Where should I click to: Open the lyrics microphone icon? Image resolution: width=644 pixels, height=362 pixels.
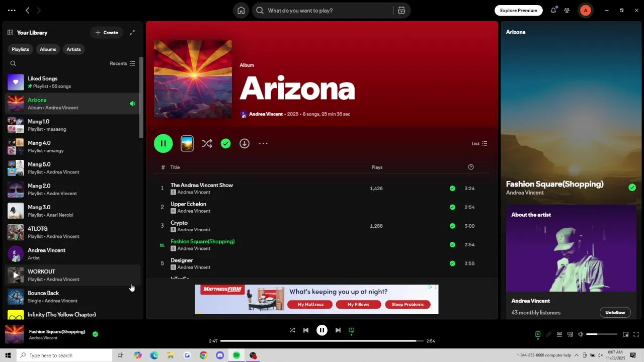click(x=548, y=334)
